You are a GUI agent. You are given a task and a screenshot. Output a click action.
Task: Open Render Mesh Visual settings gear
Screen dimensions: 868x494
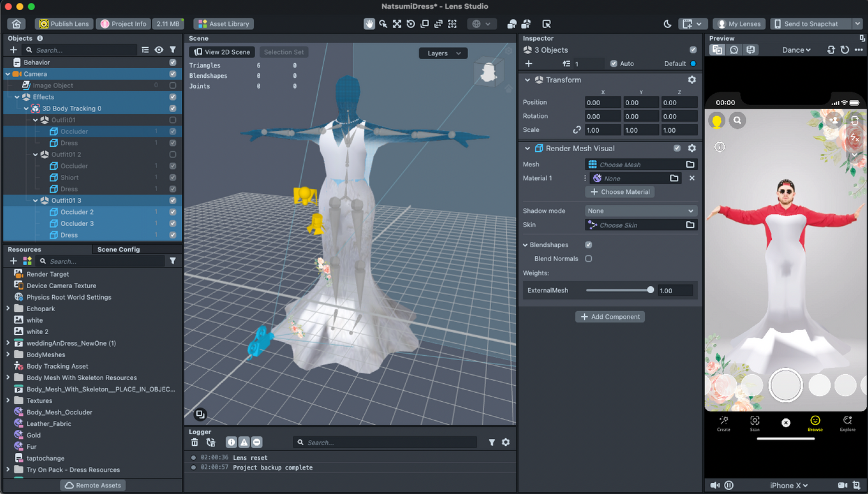[x=692, y=148]
